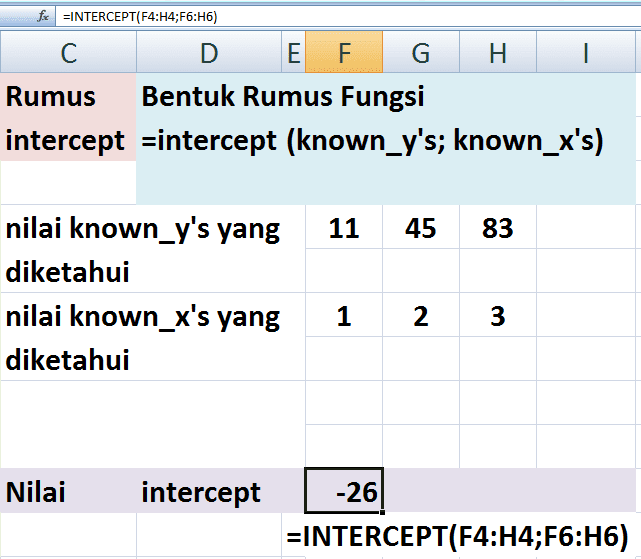
Task: Select column I header
Action: (x=586, y=53)
